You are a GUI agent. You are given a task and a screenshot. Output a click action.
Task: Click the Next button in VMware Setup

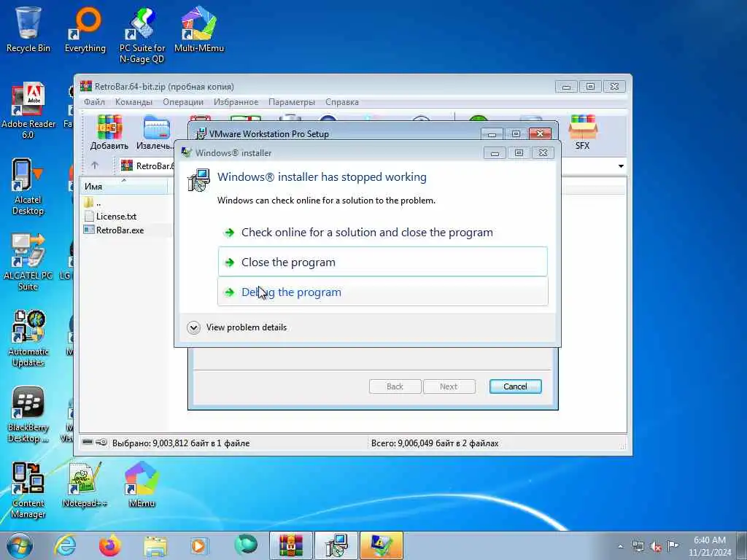(449, 386)
